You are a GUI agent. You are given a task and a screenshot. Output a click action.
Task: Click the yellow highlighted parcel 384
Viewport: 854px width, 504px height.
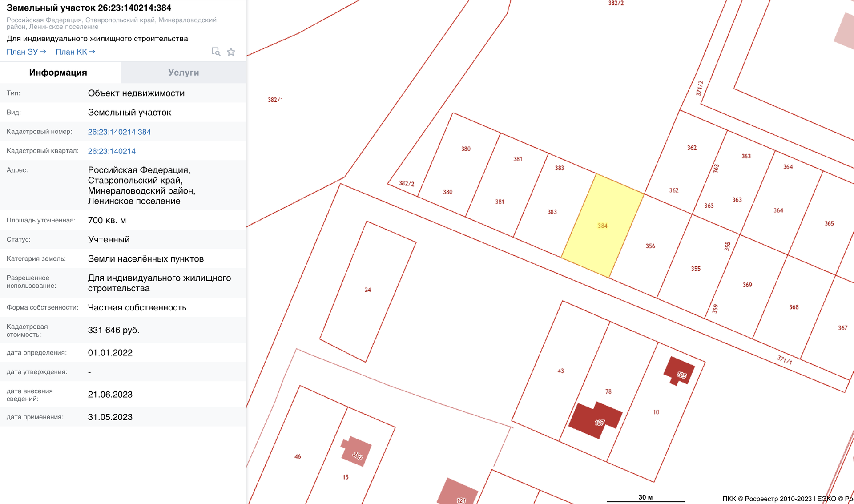click(603, 226)
